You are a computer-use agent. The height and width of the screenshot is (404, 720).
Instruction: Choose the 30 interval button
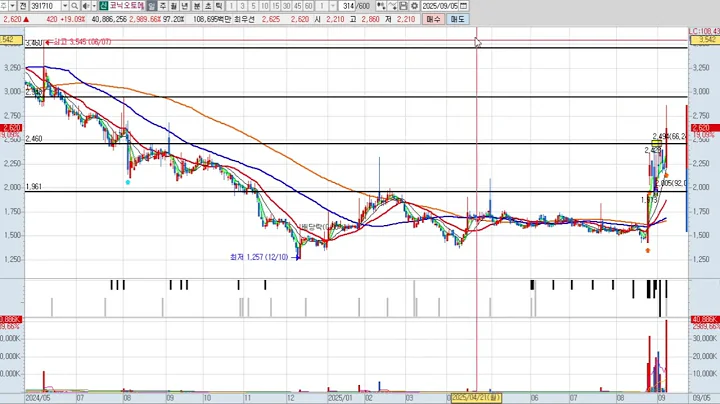[x=287, y=6]
